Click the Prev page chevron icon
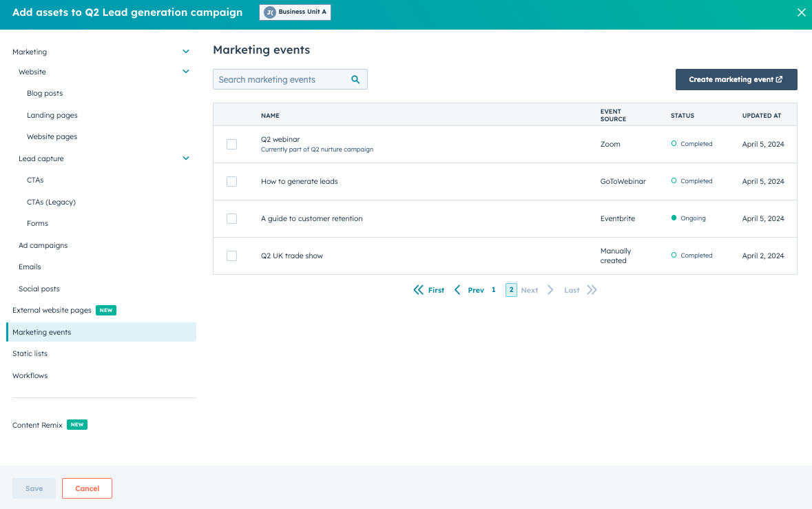Screen dimensions: 812x509 click(x=457, y=290)
